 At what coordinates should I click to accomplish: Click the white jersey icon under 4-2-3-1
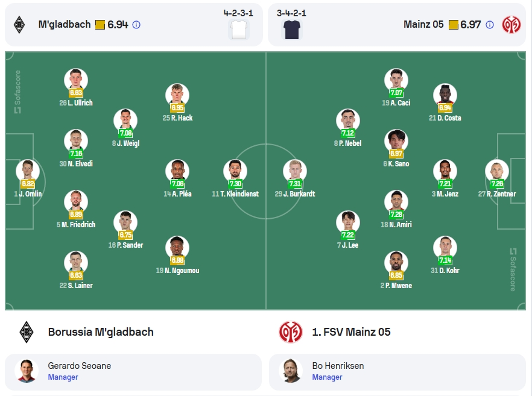239,30
